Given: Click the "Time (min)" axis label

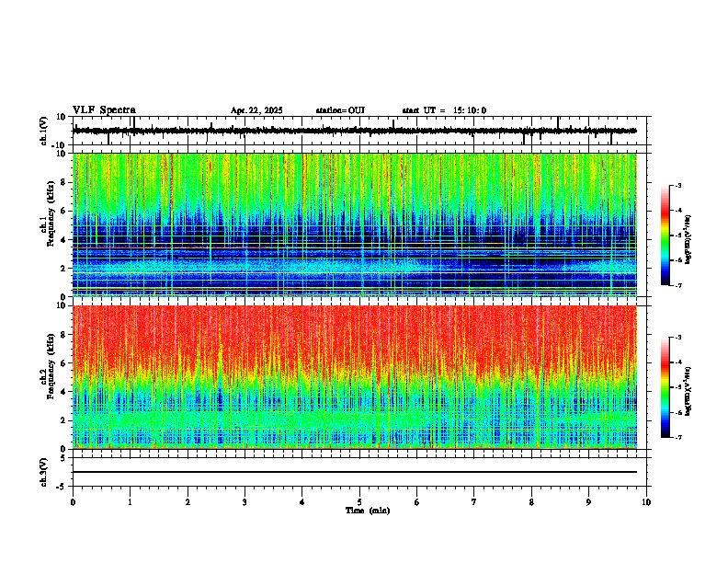Looking at the screenshot, I should 368,511.
